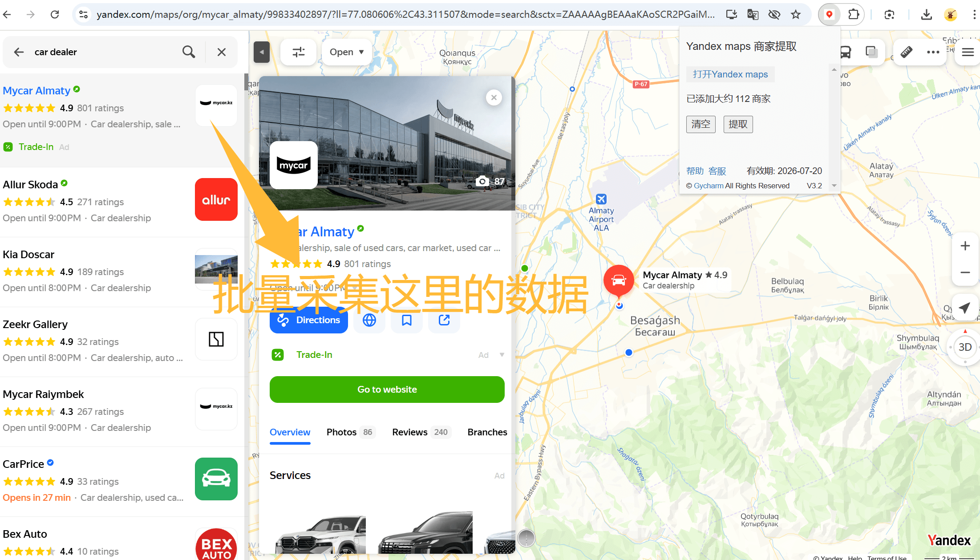Click the screenshot capture icon in toolbar
Image resolution: width=980 pixels, height=560 pixels.
click(x=890, y=14)
